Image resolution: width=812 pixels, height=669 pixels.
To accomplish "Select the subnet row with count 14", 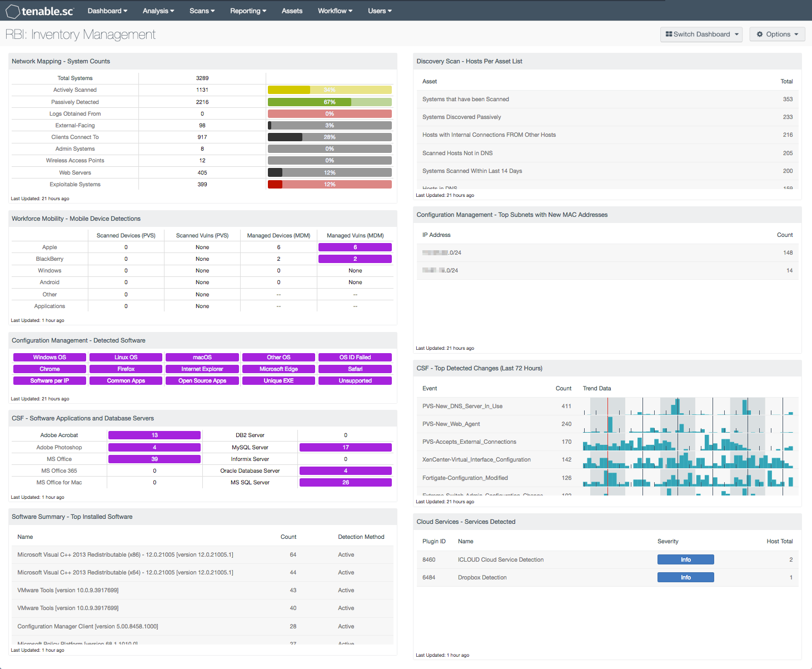I will tap(607, 270).
